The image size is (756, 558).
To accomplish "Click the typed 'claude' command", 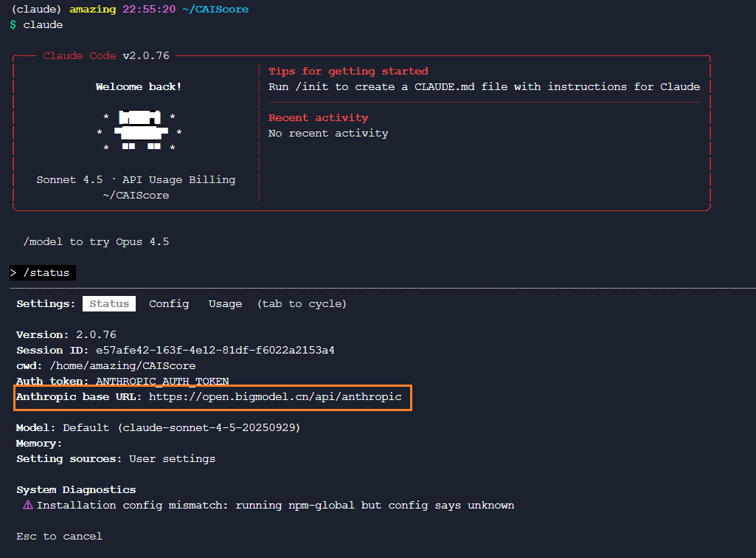I will pyautogui.click(x=43, y=24).
